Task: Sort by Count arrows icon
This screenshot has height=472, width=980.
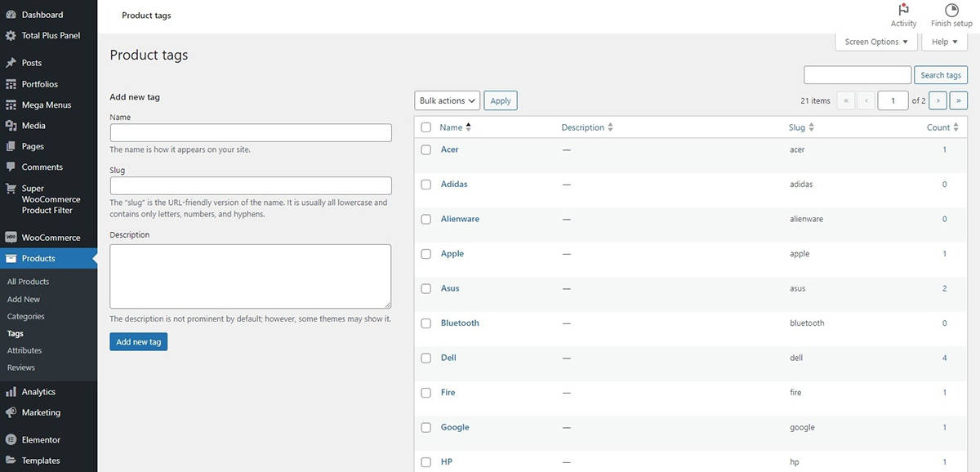Action: coord(956,127)
